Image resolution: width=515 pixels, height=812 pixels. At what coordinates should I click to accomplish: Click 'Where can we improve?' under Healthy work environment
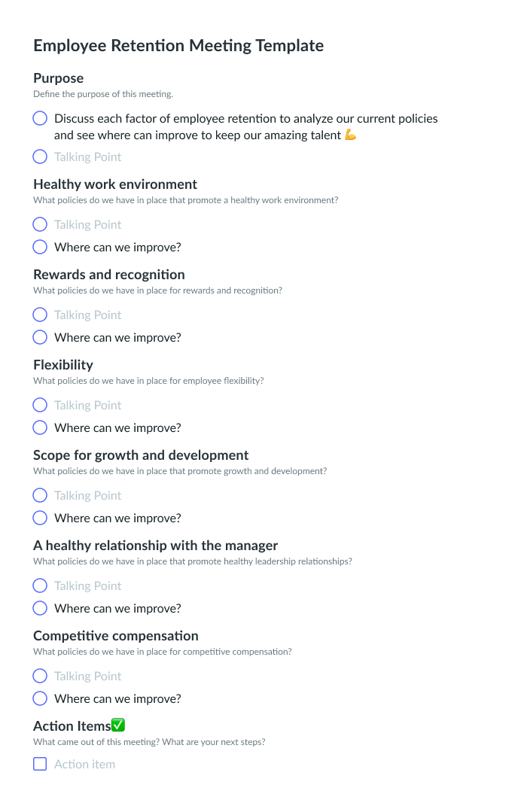(x=117, y=247)
